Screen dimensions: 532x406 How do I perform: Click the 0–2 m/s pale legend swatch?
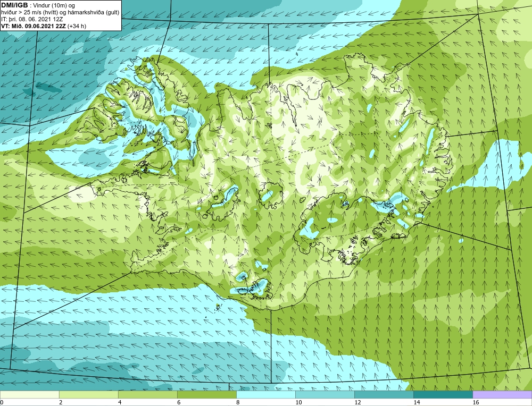coord(29,394)
